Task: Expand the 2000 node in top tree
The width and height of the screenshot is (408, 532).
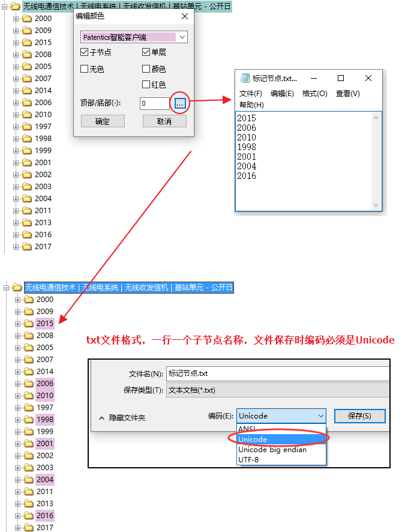Action: click(16, 19)
